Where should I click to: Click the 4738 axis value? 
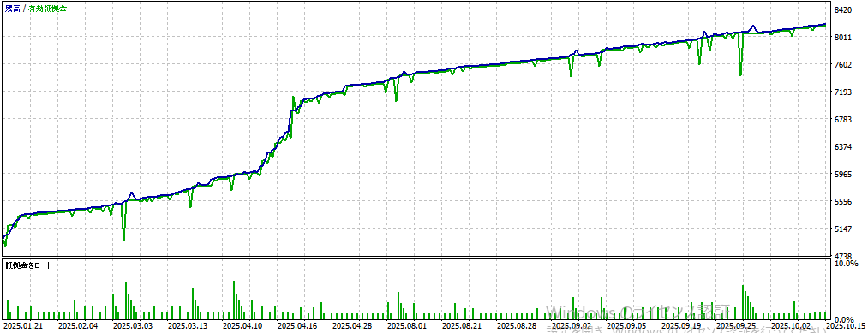844,256
